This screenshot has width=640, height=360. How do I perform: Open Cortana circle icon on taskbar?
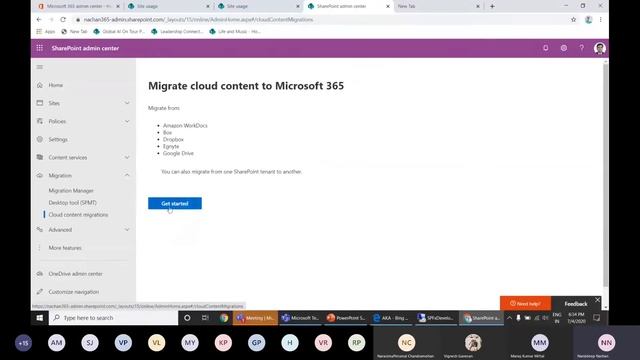[x=187, y=318]
